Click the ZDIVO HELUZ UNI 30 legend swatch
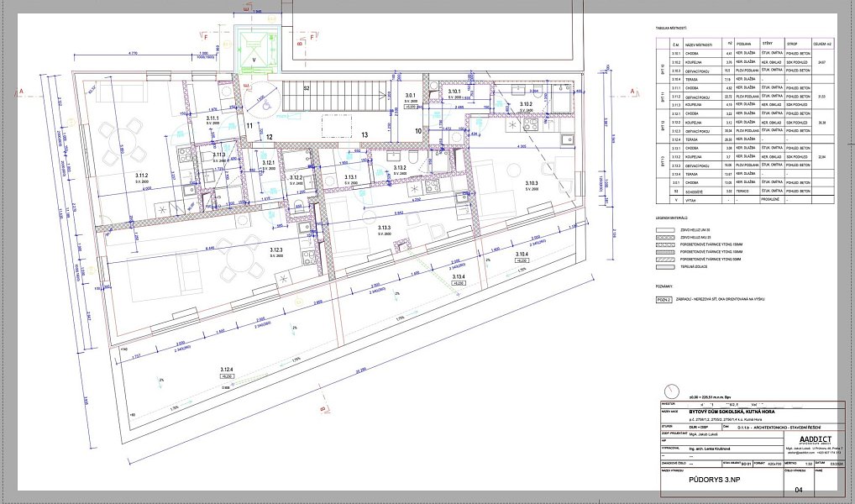 click(664, 229)
